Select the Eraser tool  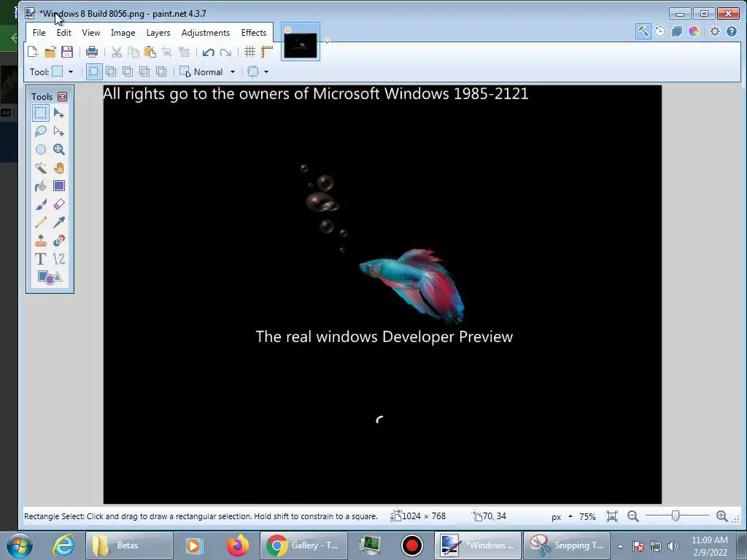coord(58,204)
